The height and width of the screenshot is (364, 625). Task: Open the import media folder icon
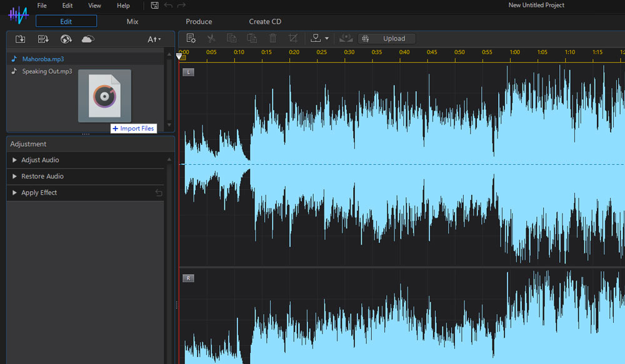point(20,39)
